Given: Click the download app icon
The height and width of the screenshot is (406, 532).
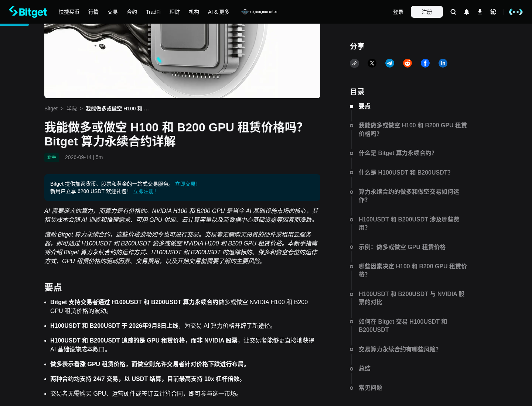Looking at the screenshot, I should pos(480,12).
